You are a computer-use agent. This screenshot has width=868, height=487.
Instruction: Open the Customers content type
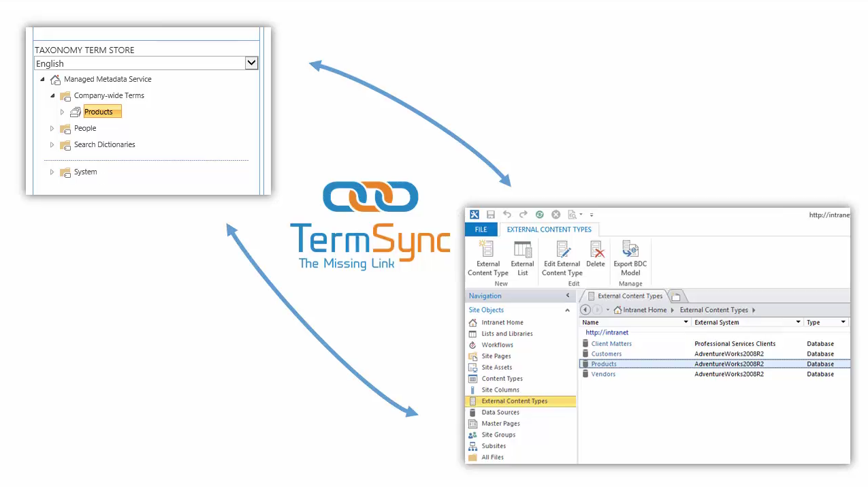pyautogui.click(x=606, y=354)
